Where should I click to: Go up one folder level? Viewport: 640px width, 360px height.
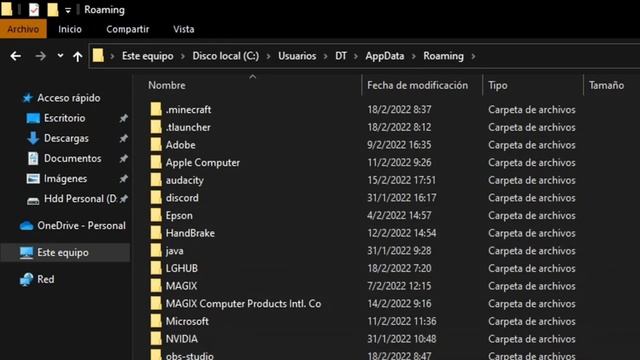(78, 56)
